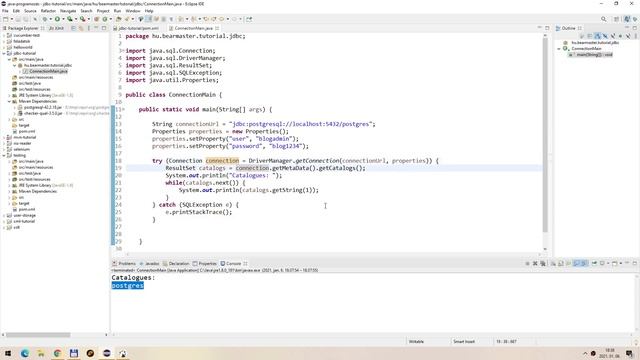Open the Problems tab
Screen dimensions: 640x360
click(124, 263)
